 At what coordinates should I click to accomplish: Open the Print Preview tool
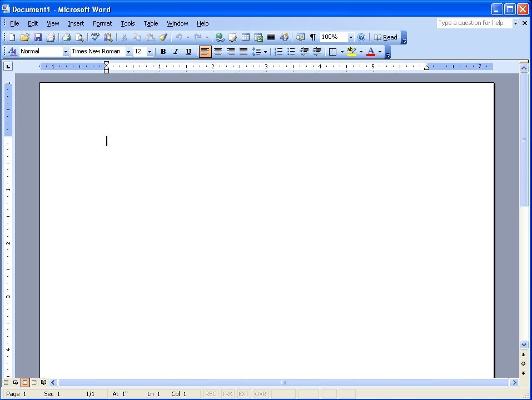click(79, 37)
